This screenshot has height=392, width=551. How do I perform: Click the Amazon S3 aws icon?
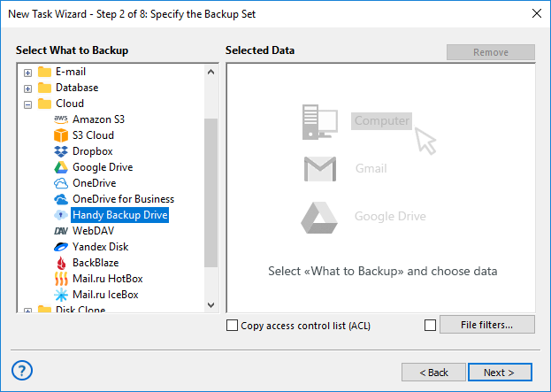tap(61, 119)
